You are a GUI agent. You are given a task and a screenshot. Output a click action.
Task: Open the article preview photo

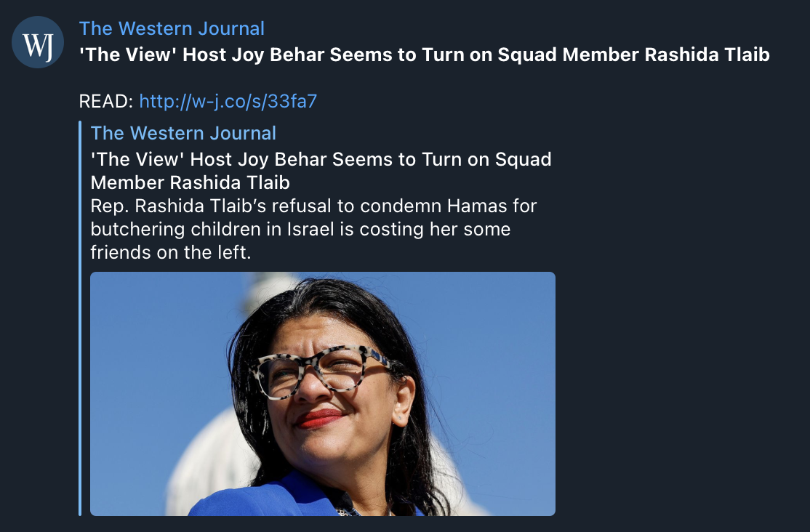pyautogui.click(x=323, y=394)
